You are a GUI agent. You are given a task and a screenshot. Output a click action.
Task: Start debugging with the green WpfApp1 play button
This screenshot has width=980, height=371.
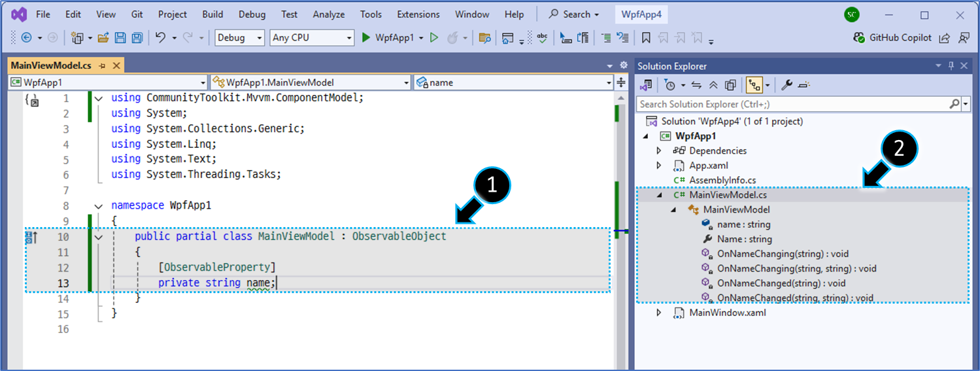(388, 38)
